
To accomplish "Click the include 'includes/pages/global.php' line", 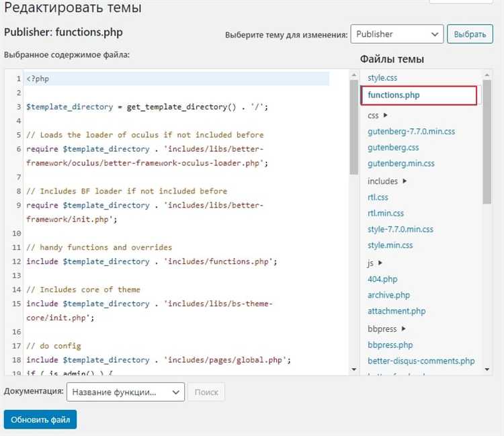I will pyautogui.click(x=159, y=360).
